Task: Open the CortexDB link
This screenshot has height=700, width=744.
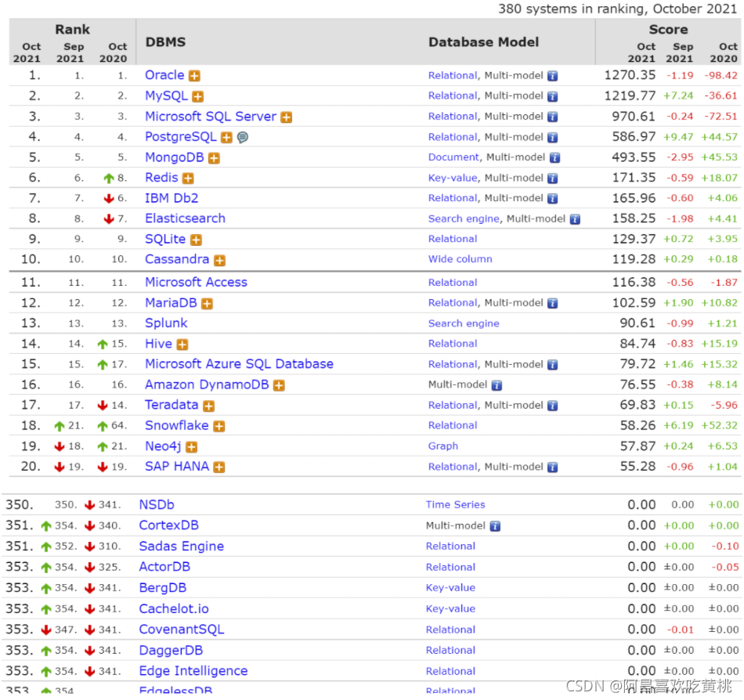Action: coord(169,525)
